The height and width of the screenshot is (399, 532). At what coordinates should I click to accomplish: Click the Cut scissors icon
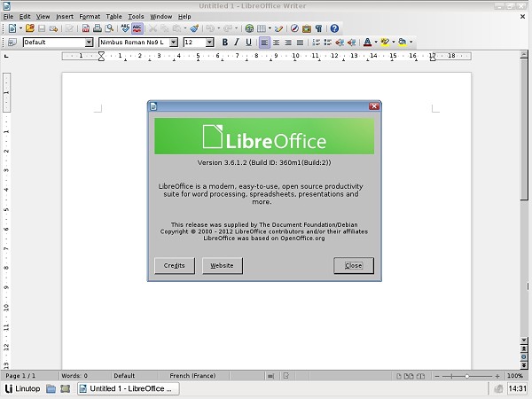pyautogui.click(x=153, y=28)
